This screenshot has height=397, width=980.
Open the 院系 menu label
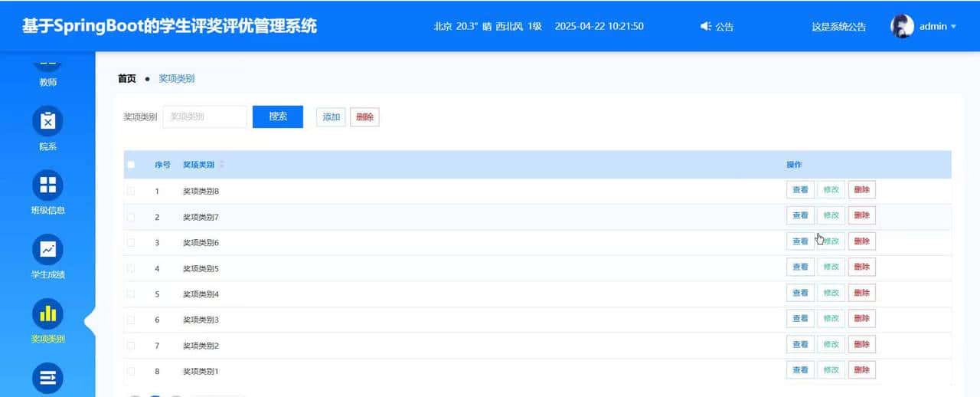coord(47,146)
